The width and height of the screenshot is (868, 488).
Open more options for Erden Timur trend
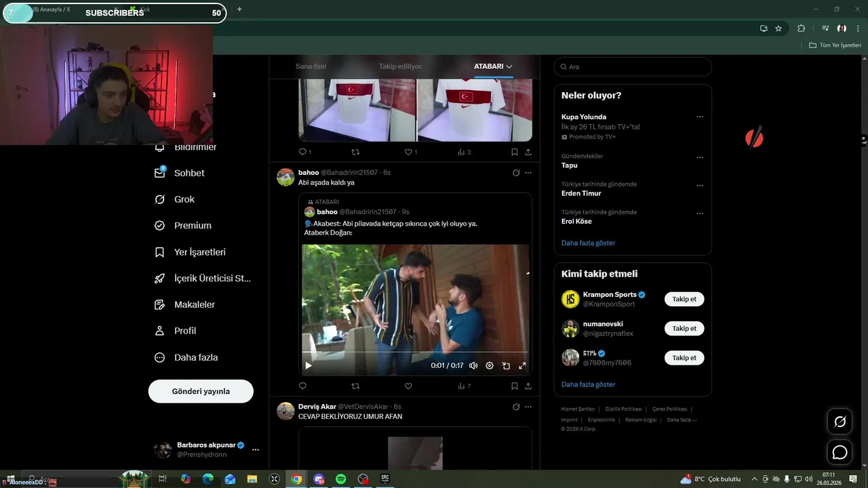click(700, 185)
